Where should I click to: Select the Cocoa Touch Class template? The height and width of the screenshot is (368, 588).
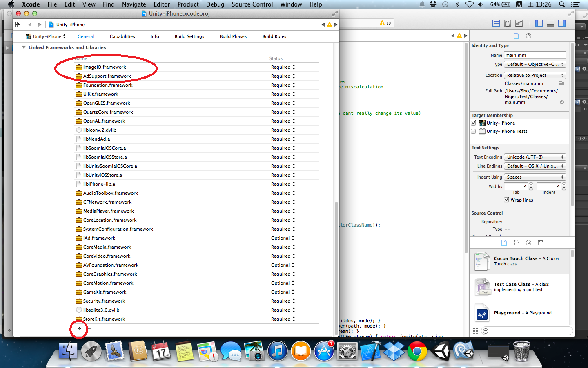tap(520, 261)
